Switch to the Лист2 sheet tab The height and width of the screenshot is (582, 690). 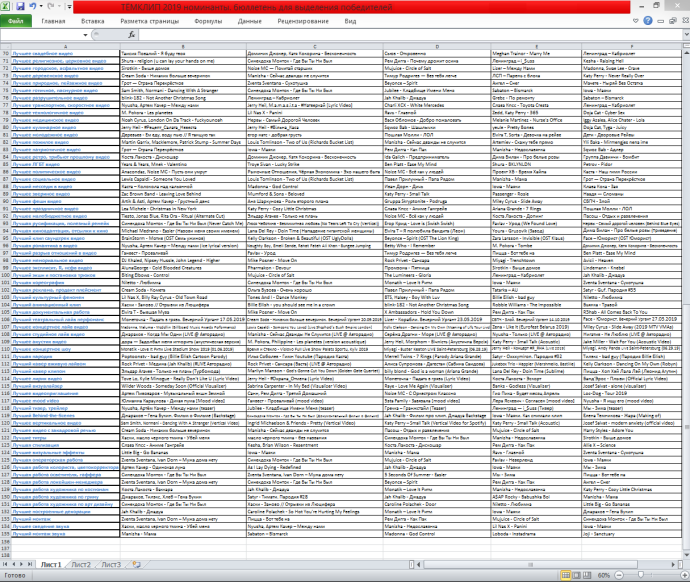pyautogui.click(x=82, y=565)
